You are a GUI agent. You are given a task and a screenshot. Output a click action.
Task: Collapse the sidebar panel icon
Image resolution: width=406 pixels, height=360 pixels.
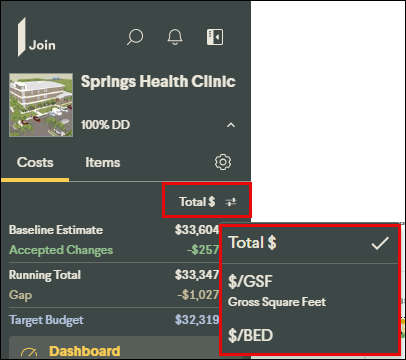[215, 37]
